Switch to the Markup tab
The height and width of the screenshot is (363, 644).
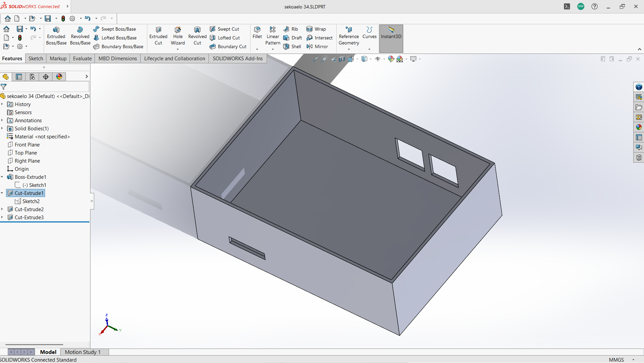tap(58, 59)
